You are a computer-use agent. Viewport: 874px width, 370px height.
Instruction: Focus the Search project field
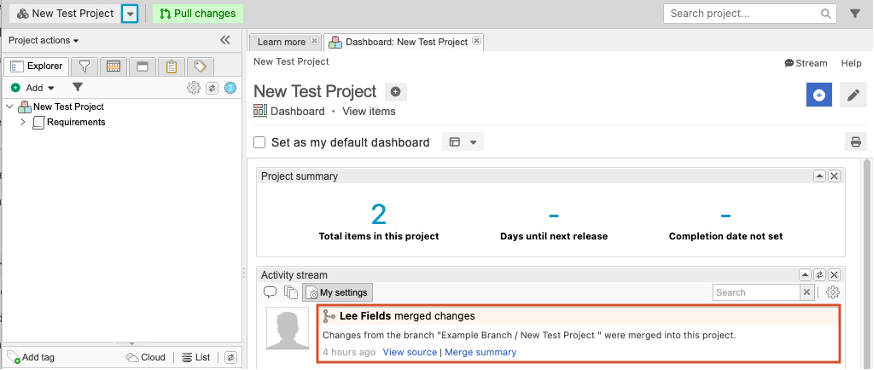pyautogui.click(x=750, y=13)
